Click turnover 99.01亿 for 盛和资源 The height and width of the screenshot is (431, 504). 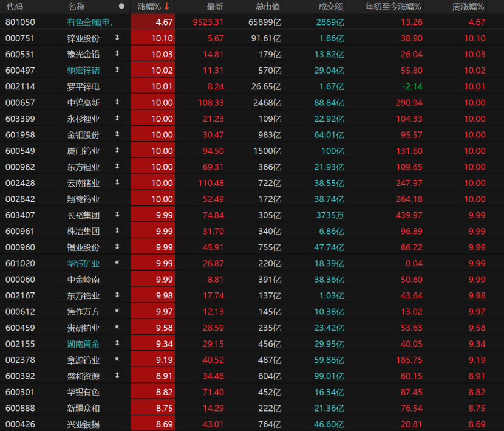coord(329,376)
